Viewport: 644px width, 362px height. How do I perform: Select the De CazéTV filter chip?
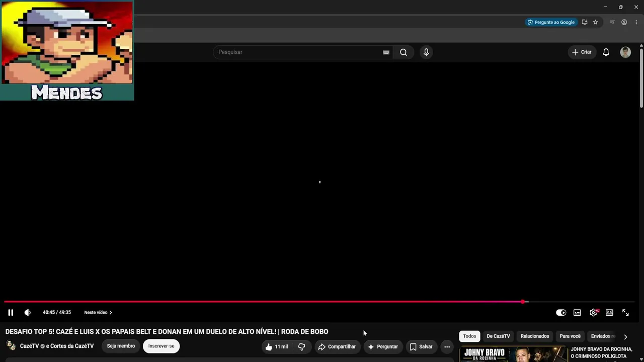pyautogui.click(x=498, y=336)
